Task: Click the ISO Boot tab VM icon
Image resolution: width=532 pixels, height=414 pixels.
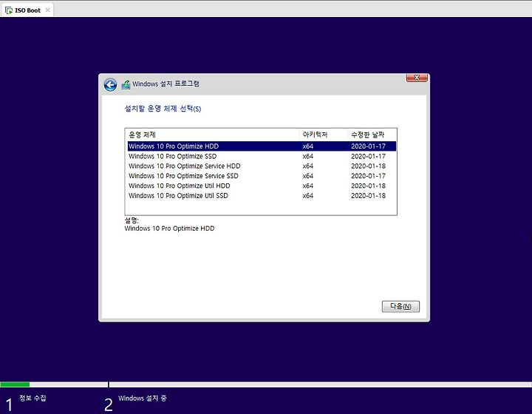Action: [9, 10]
